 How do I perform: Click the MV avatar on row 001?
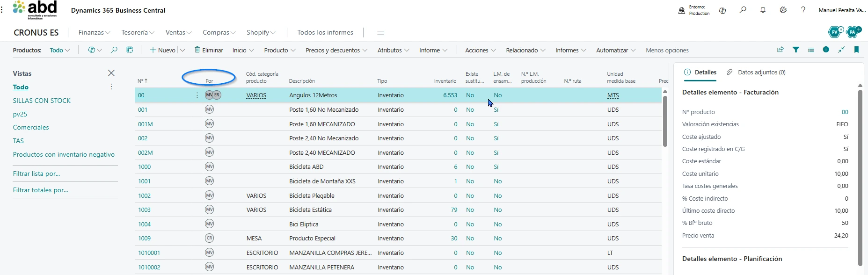[x=209, y=109]
